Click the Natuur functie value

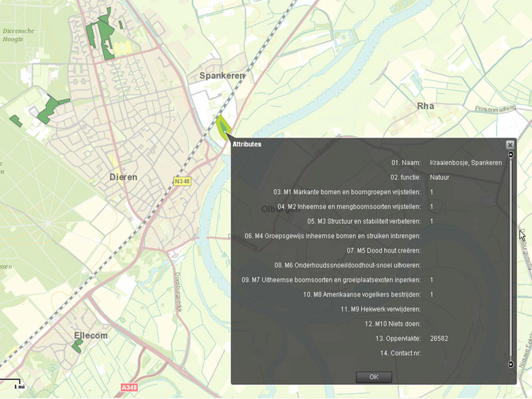pyautogui.click(x=440, y=178)
